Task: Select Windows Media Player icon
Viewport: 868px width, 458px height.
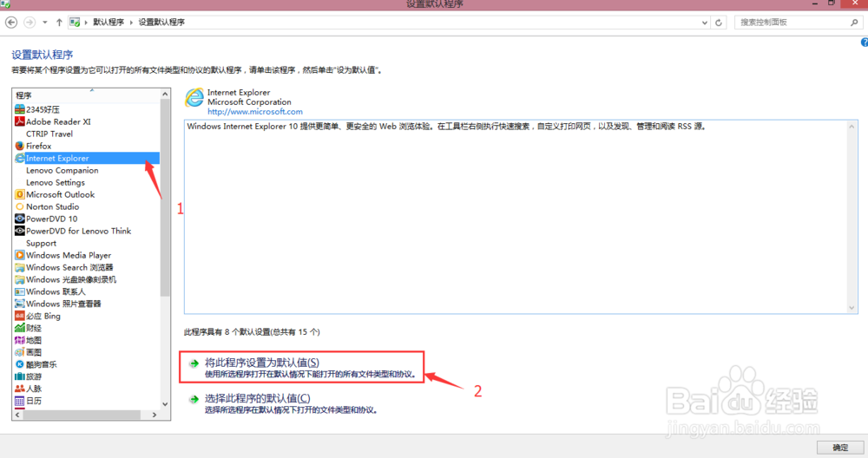Action: pyautogui.click(x=19, y=255)
